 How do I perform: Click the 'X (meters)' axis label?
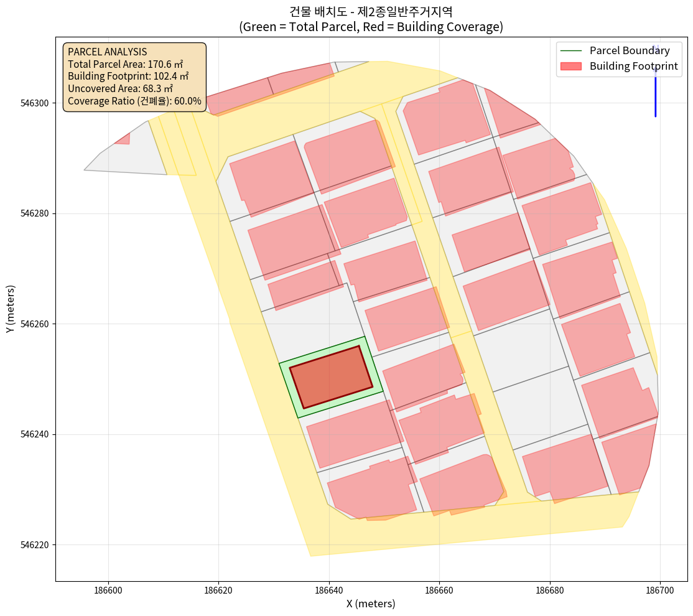(371, 604)
